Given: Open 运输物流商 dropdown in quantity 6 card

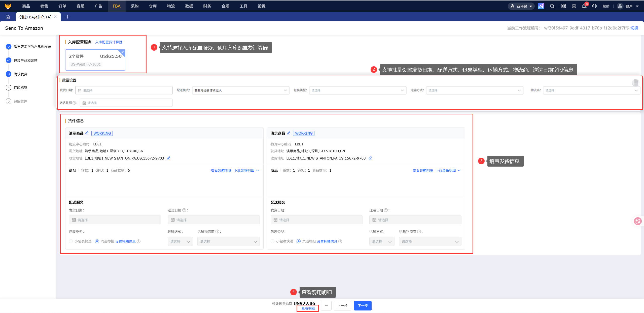Looking at the screenshot, I should pyautogui.click(x=228, y=241).
